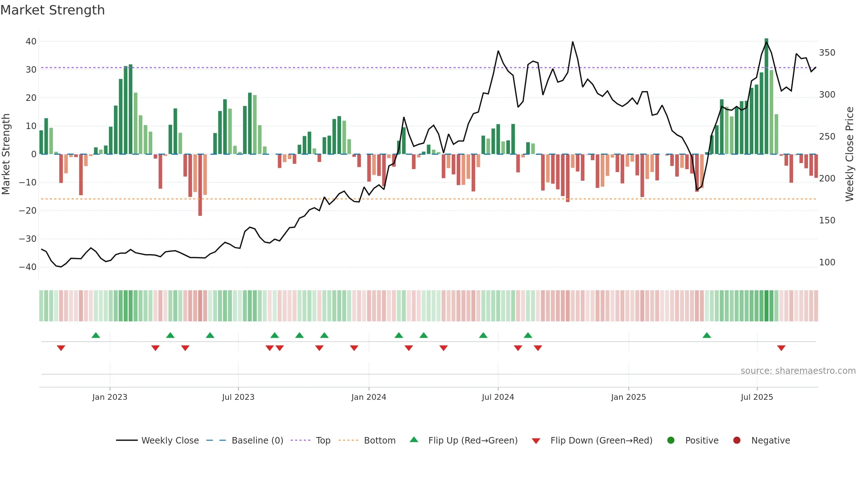868x488 pixels.
Task: Click the Flip Up (Red→Green) legend label
Action: (x=473, y=440)
